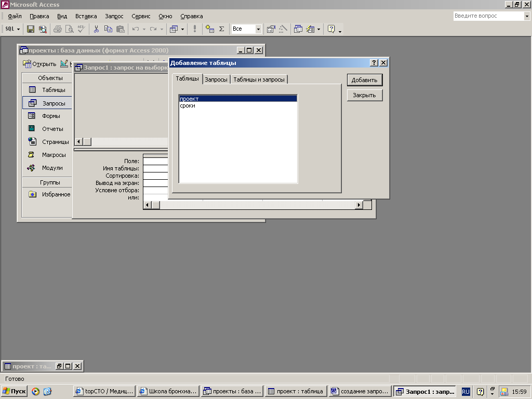Open the help question box dropdown arrow

(527, 16)
